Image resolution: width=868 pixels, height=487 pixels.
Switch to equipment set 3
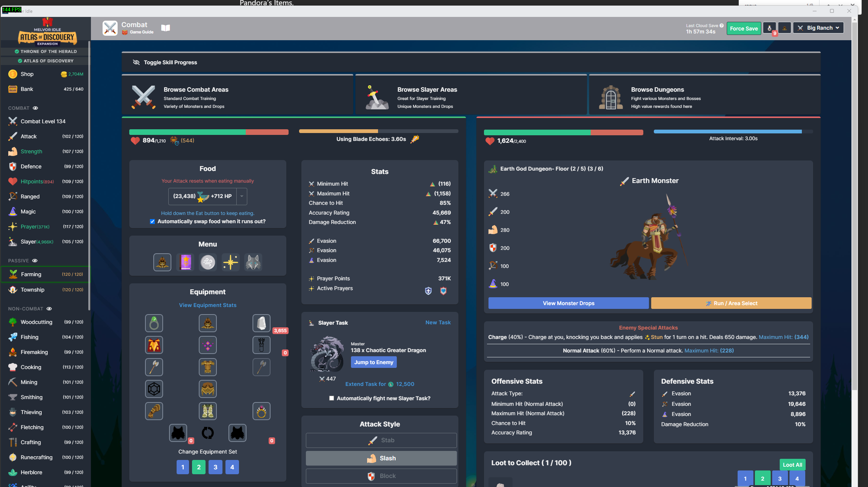point(215,467)
